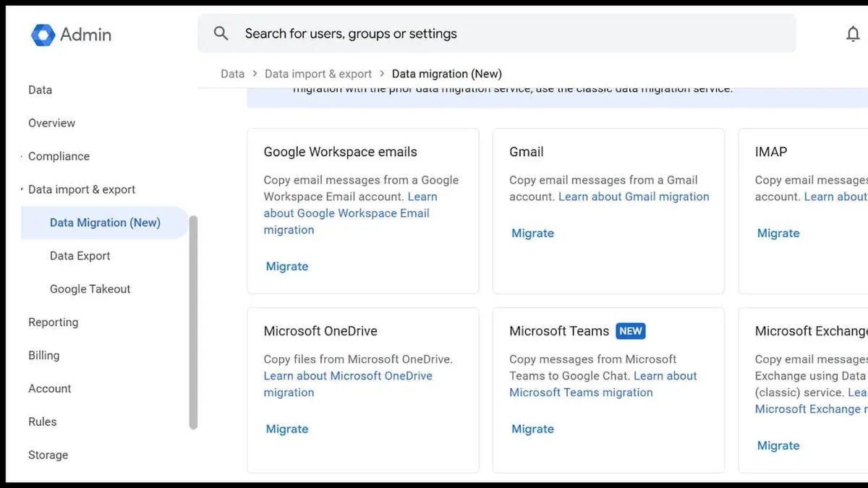Viewport: 868px width, 488px height.
Task: Click the Admin title text
Action: [x=85, y=34]
